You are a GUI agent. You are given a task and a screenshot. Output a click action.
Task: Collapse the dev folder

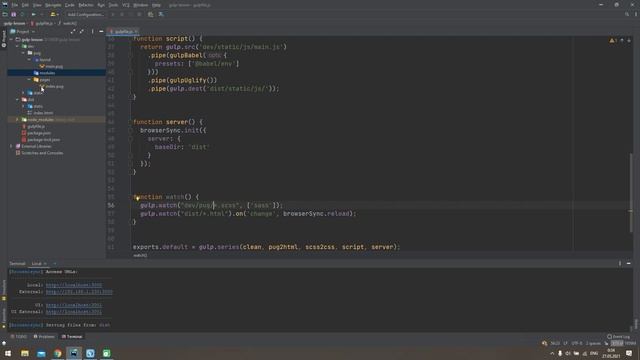pyautogui.click(x=17, y=47)
